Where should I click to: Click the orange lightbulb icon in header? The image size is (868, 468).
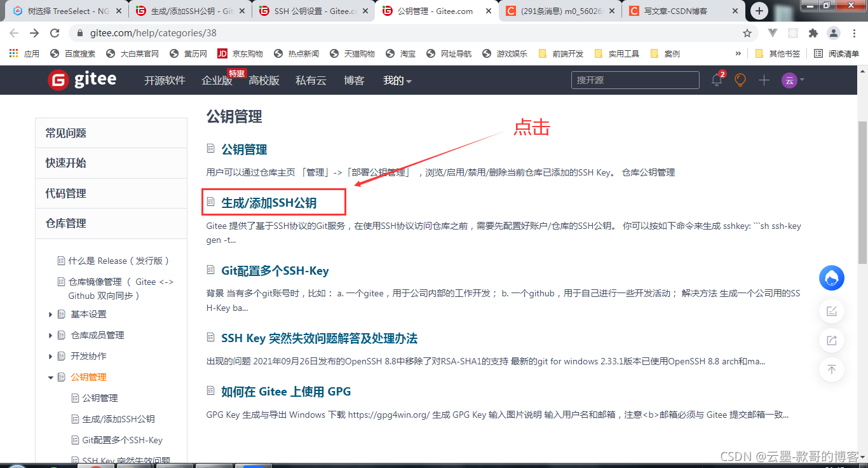[x=740, y=80]
